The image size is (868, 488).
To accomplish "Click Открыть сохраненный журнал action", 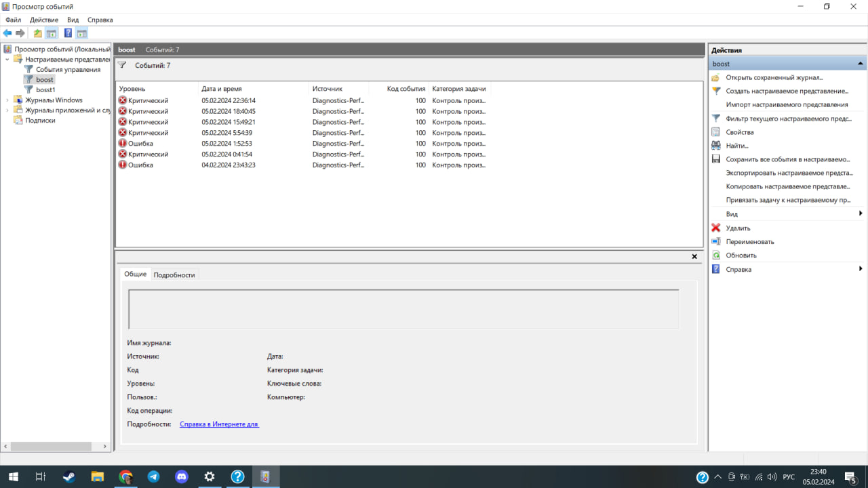I will (x=774, y=77).
